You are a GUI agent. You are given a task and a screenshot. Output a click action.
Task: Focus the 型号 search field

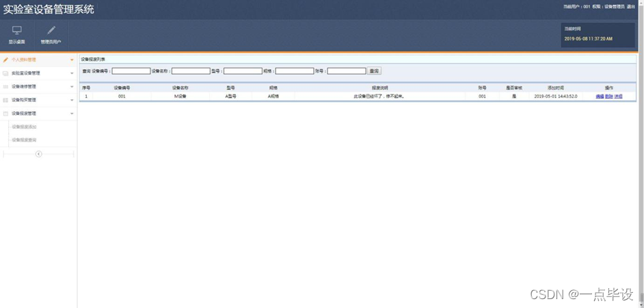tap(243, 71)
